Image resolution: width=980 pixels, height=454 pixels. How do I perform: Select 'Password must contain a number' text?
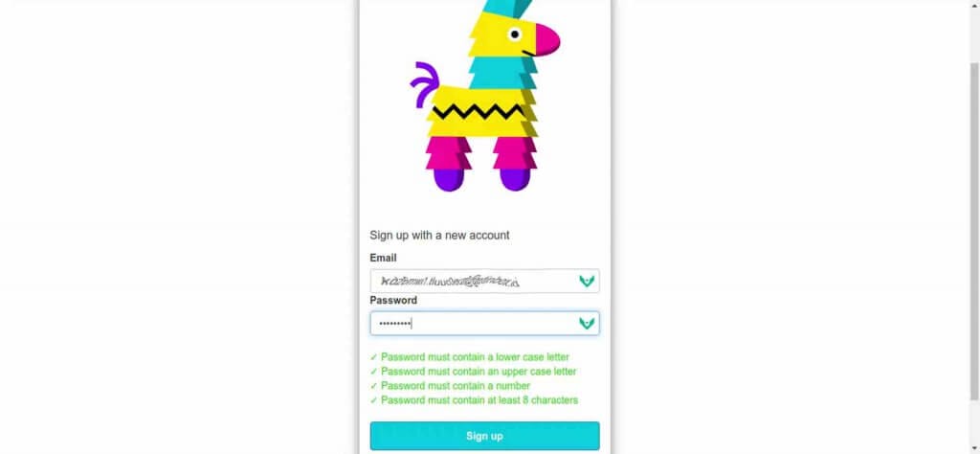456,386
